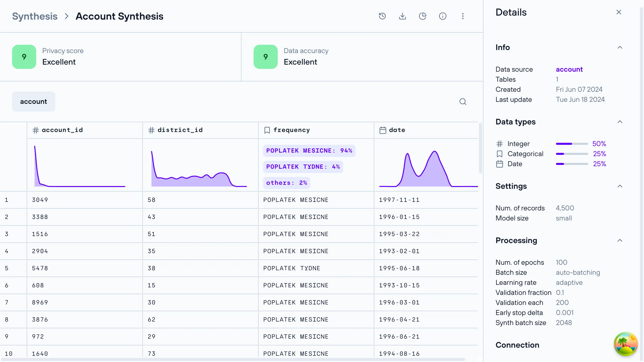This screenshot has width=644, height=362.
Task: Click the auto-batching batch size value
Action: (578, 273)
